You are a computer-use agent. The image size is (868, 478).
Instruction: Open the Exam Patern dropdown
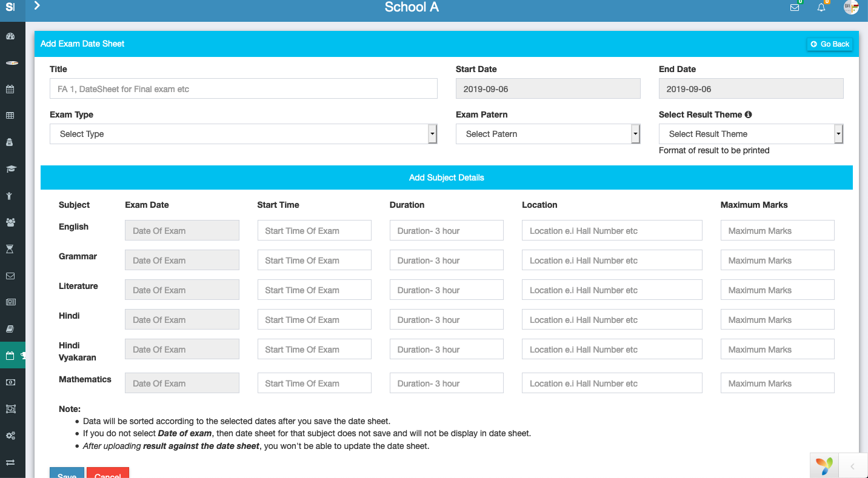(547, 134)
